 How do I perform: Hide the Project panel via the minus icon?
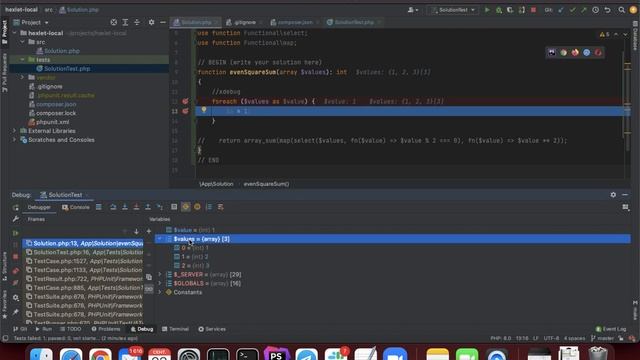[163, 22]
